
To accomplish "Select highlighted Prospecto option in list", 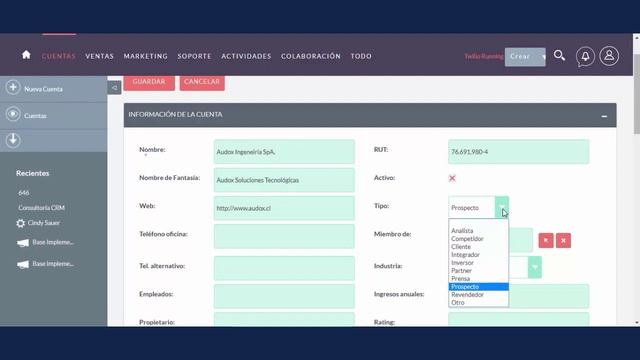I will coord(478,287).
